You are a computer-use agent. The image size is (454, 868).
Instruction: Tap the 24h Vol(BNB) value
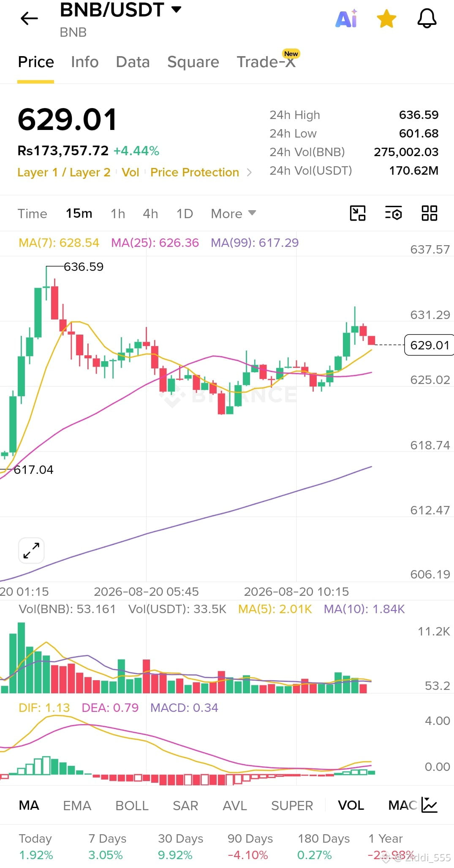click(406, 152)
